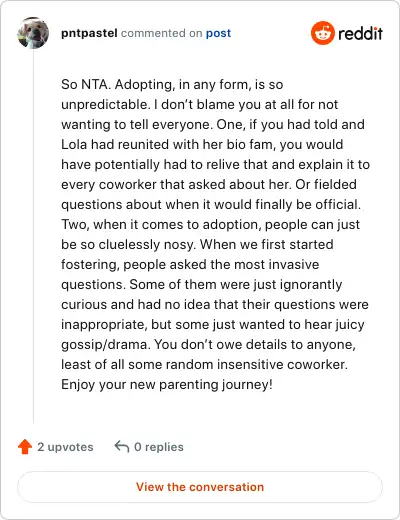Viewport: 400px width, 520px height.
Task: Click the Reddit Snoo logo icon
Action: (x=322, y=33)
